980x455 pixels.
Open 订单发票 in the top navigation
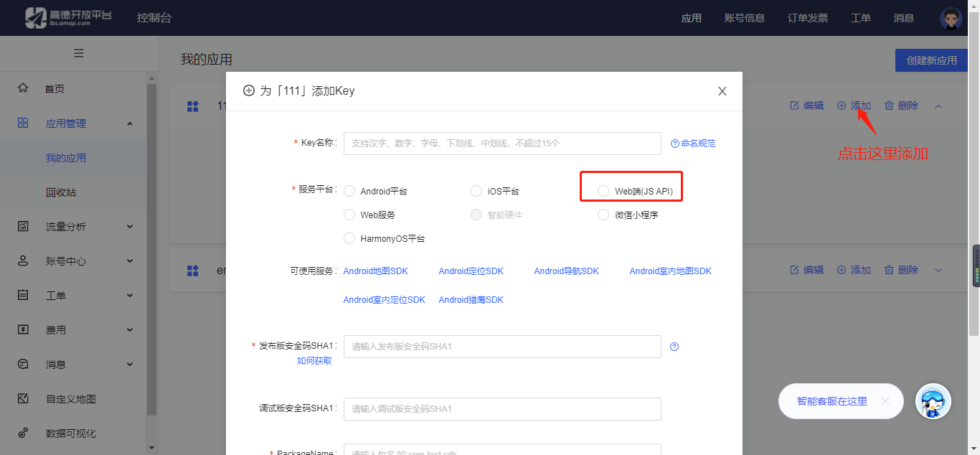808,18
